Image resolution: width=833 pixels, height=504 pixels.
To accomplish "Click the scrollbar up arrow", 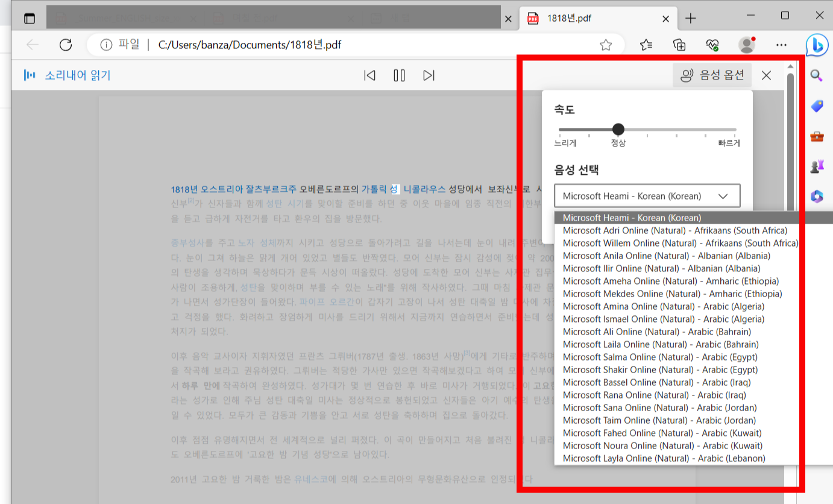I will click(x=790, y=66).
